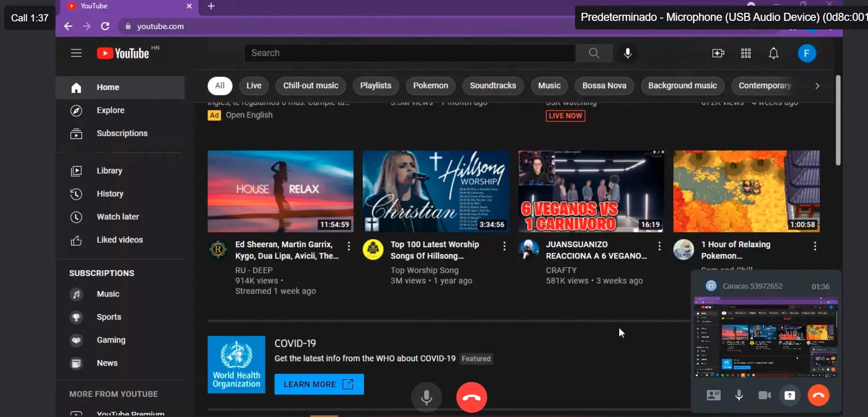Screen dimensions: 868x417
Task: Click the voice search microphone icon
Action: (627, 53)
